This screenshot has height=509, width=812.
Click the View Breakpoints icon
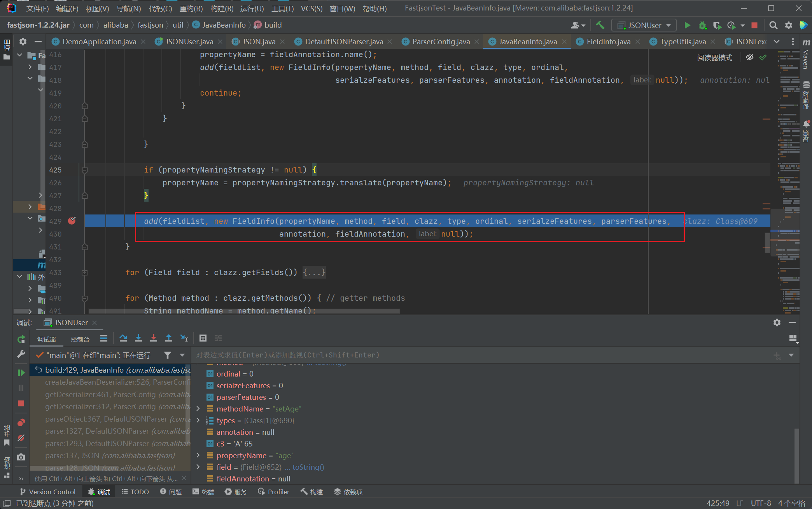[21, 422]
